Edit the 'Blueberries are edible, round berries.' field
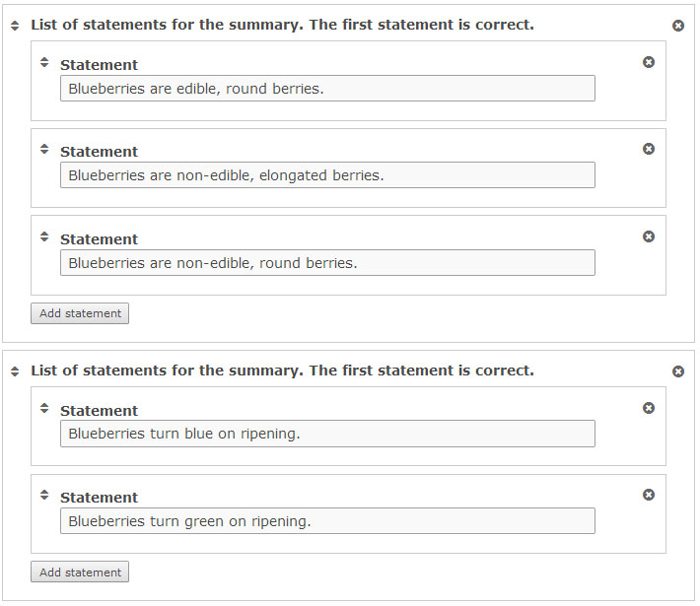Screen dimensions: 700x606 tap(327, 89)
